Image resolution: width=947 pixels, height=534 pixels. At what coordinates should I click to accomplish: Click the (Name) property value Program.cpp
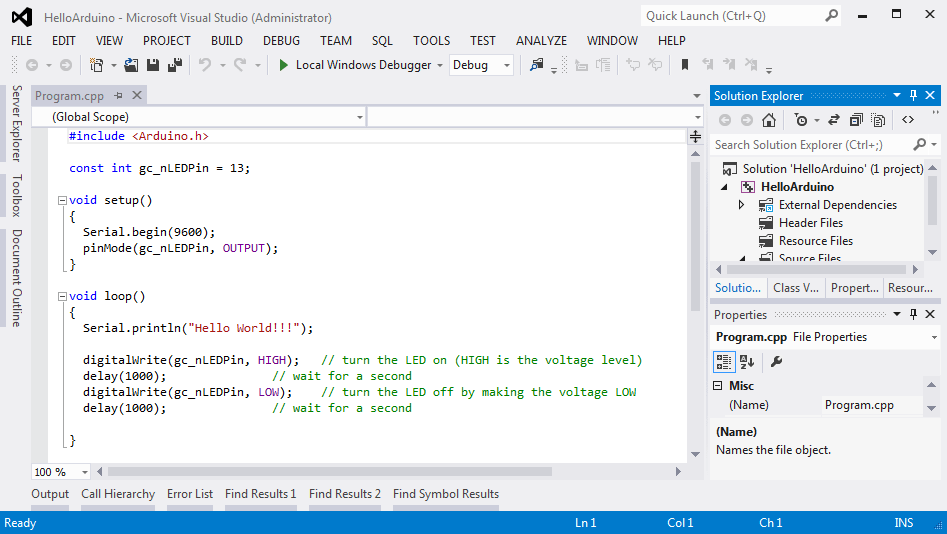872,405
